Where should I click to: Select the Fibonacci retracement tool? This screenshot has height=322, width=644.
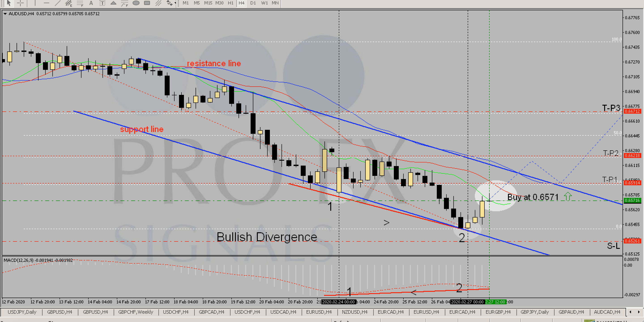[x=80, y=3]
